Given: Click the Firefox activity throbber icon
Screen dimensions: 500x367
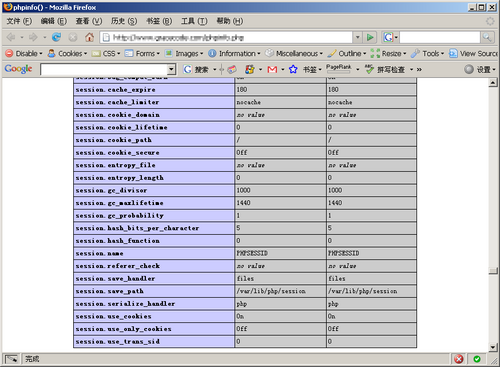Looking at the screenshot, I should (x=490, y=21).
